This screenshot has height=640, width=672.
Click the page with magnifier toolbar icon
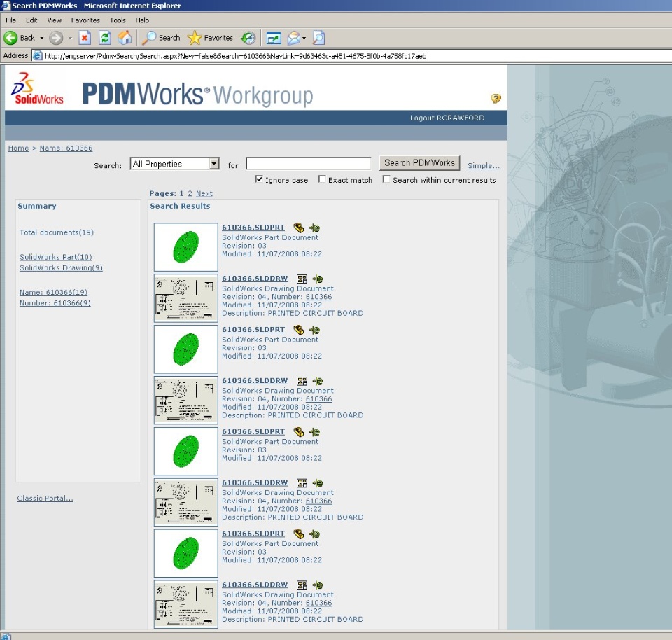(x=319, y=38)
